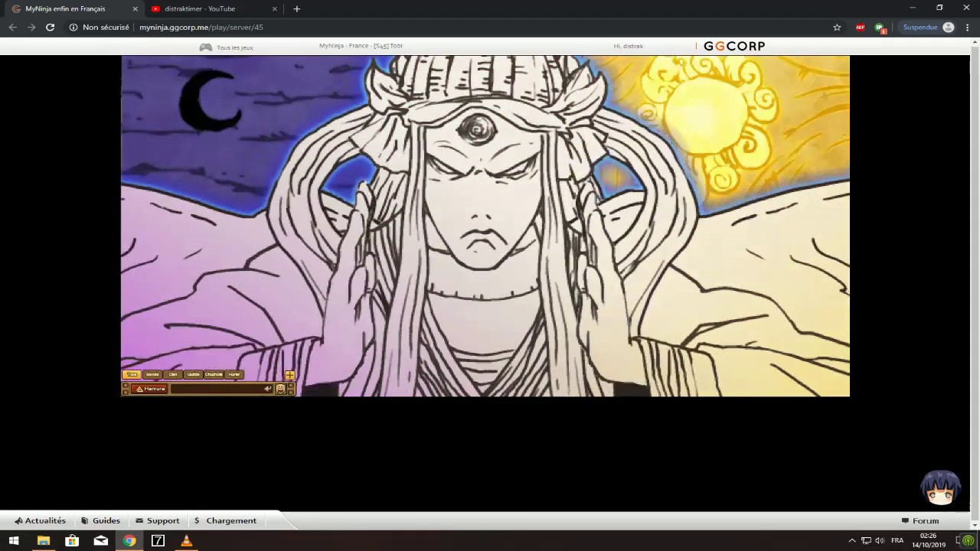
Task: Open Chrome three-dot menu
Action: tap(968, 27)
